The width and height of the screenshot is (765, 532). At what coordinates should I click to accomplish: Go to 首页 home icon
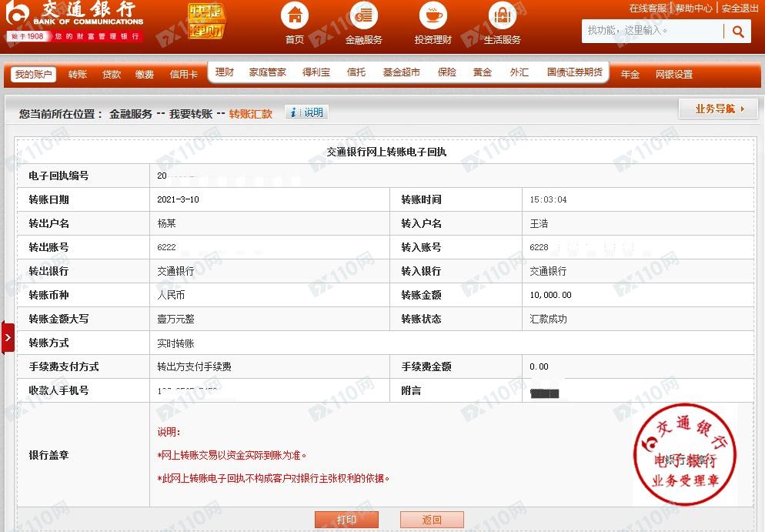[295, 15]
